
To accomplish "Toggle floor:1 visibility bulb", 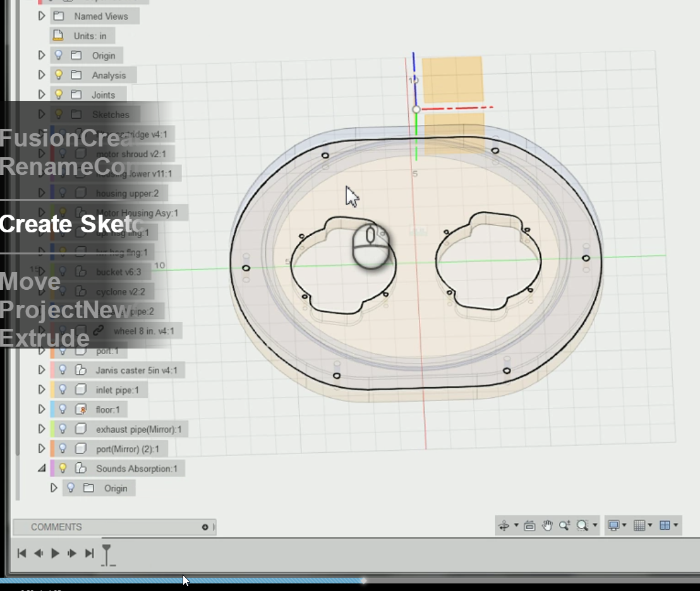I will pyautogui.click(x=63, y=409).
